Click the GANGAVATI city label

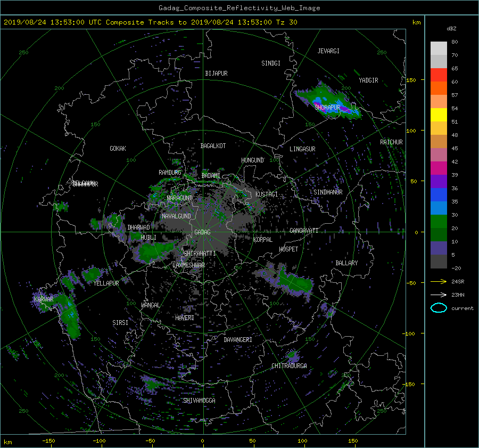tap(304, 231)
